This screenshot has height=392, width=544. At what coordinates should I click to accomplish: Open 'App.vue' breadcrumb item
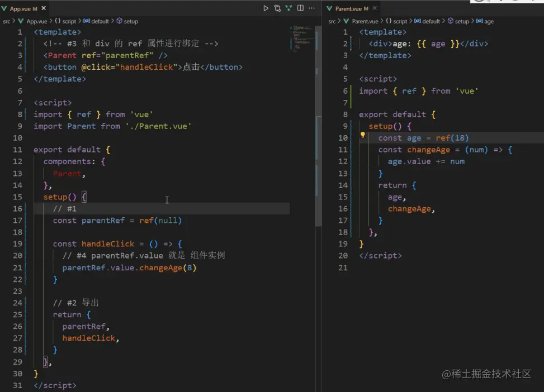click(32, 21)
